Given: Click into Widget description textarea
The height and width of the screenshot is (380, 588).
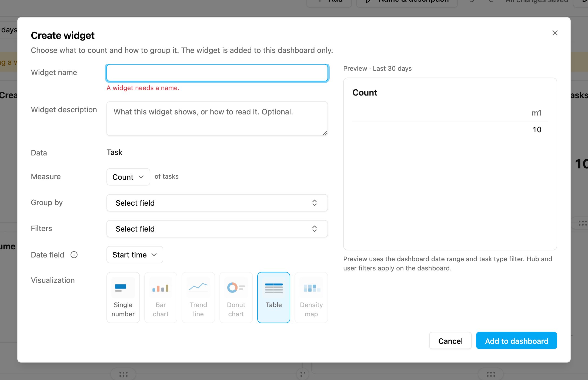Looking at the screenshot, I should click(x=217, y=119).
